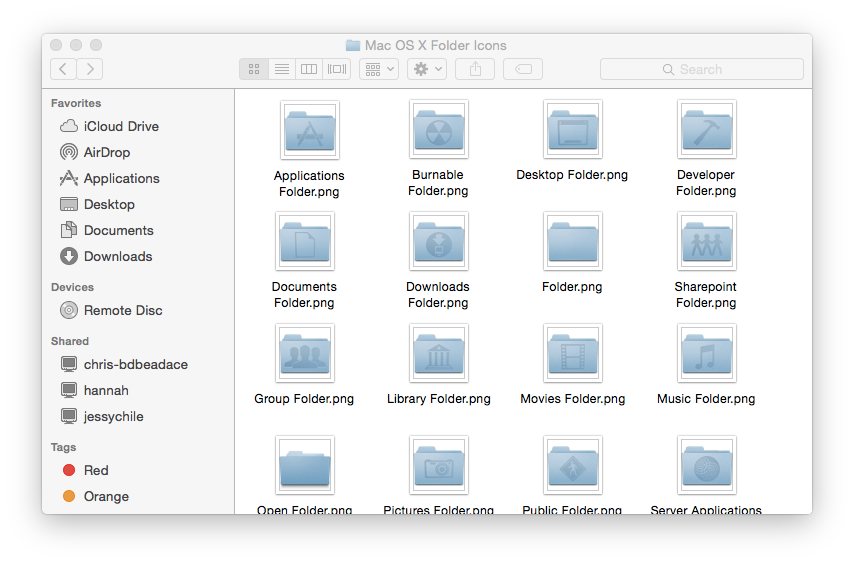Select the Sharepoint Folder.png icon
Image resolution: width=854 pixels, height=564 pixels.
[707, 241]
